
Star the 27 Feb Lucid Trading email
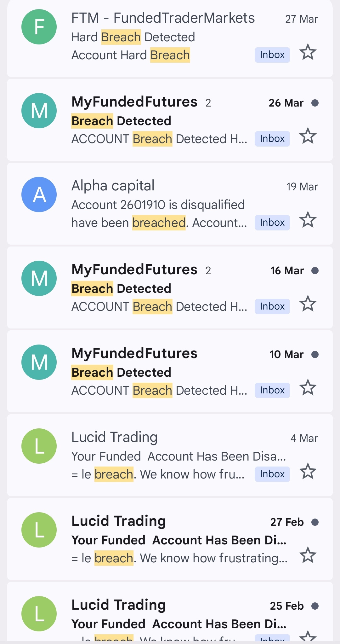tap(308, 555)
